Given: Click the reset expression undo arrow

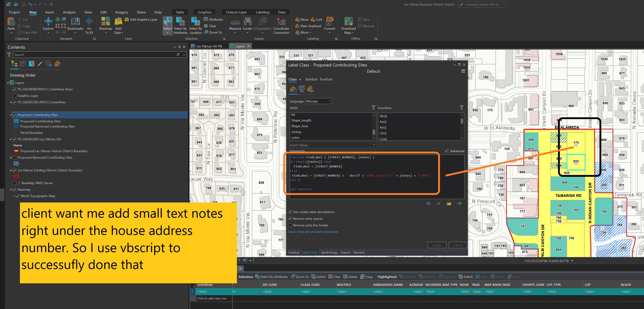Looking at the screenshot, I should pos(428,203).
